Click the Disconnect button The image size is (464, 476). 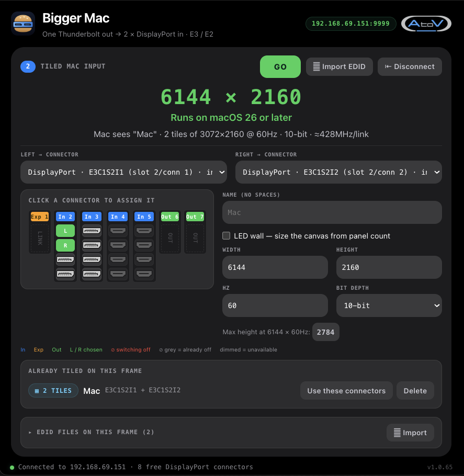pyautogui.click(x=410, y=67)
